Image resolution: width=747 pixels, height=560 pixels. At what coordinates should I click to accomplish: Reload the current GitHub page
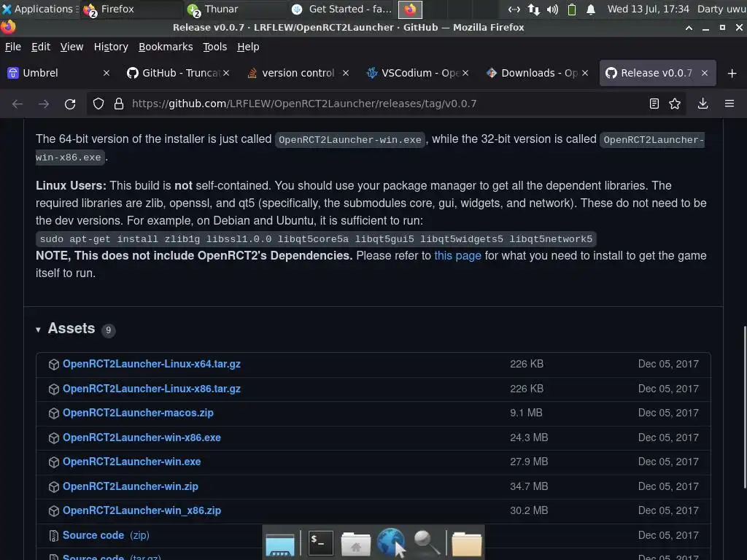click(x=70, y=104)
